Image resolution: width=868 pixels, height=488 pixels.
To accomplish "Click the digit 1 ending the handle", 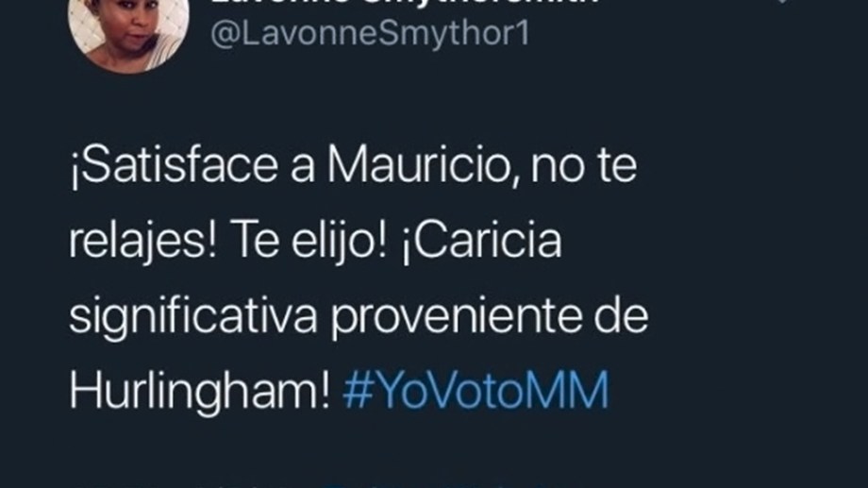I will click(523, 33).
